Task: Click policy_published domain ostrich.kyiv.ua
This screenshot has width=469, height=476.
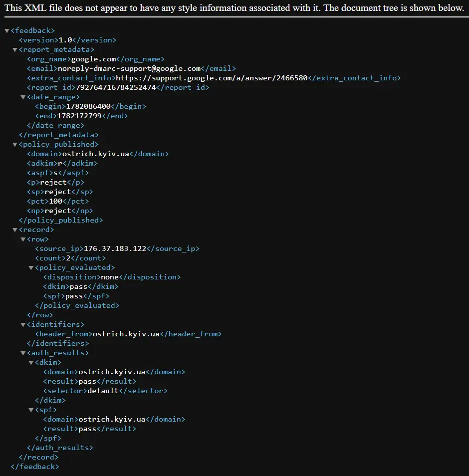Action: [96, 154]
